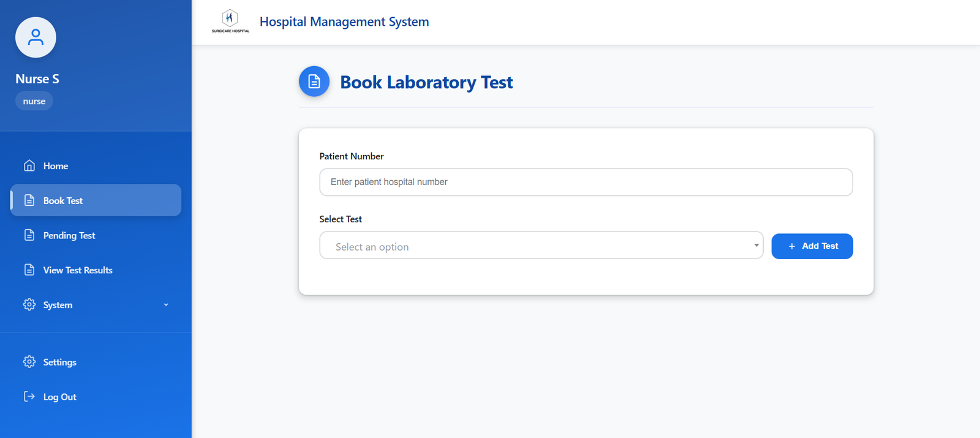Go to View Test Results
The image size is (980, 438).
click(78, 270)
